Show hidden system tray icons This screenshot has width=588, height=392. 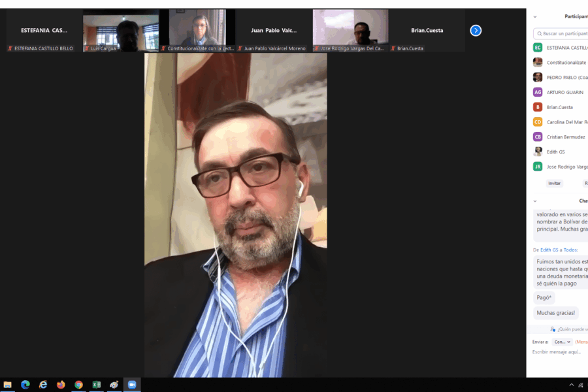(572, 385)
